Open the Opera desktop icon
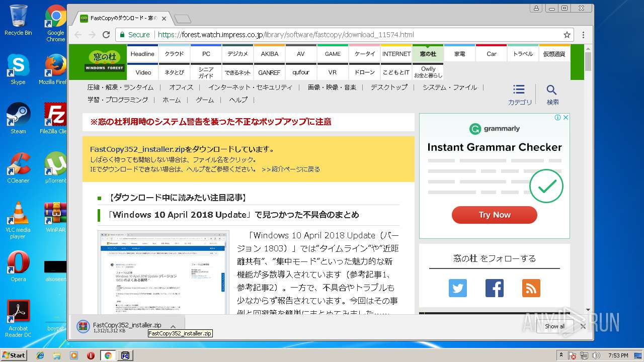The height and width of the screenshot is (362, 644). tap(18, 266)
